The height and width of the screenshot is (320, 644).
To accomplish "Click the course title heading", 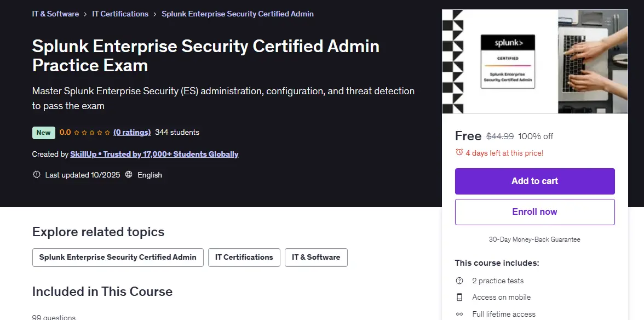I will pos(206,55).
